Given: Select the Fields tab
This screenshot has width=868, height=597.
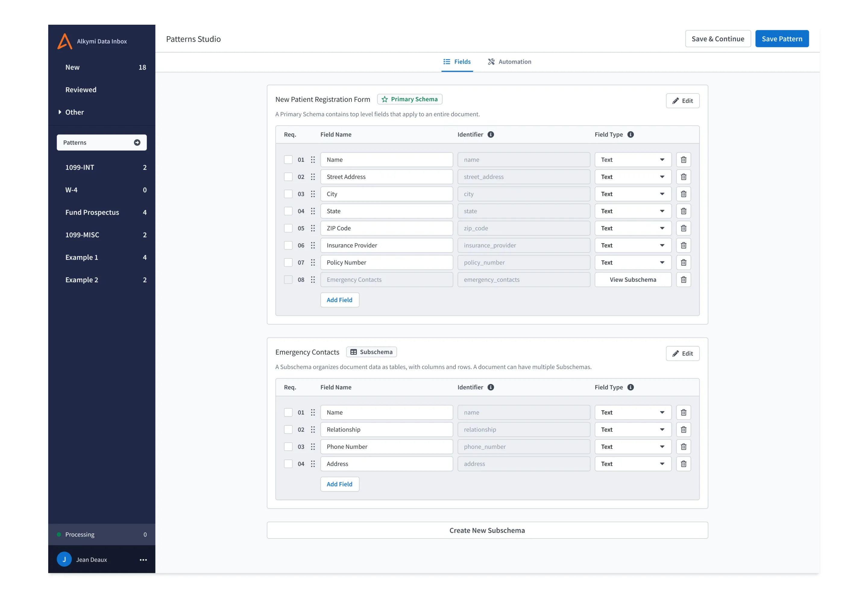Looking at the screenshot, I should [x=457, y=62].
